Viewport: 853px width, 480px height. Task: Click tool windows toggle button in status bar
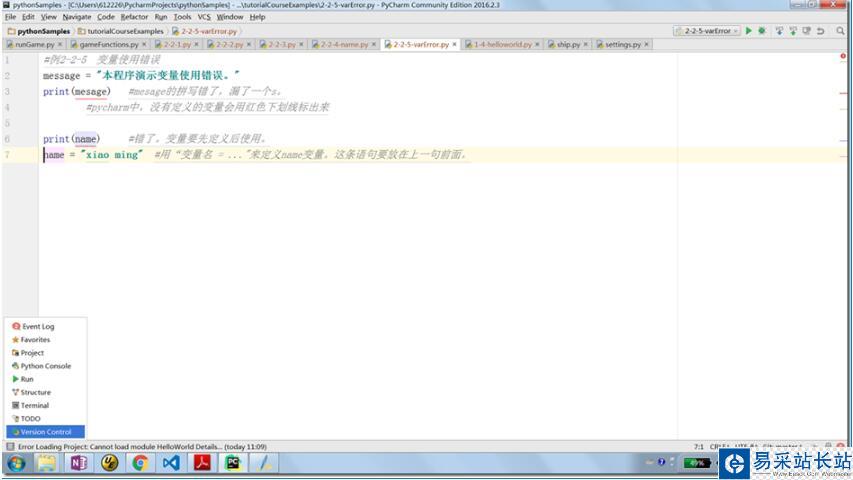(x=10, y=446)
